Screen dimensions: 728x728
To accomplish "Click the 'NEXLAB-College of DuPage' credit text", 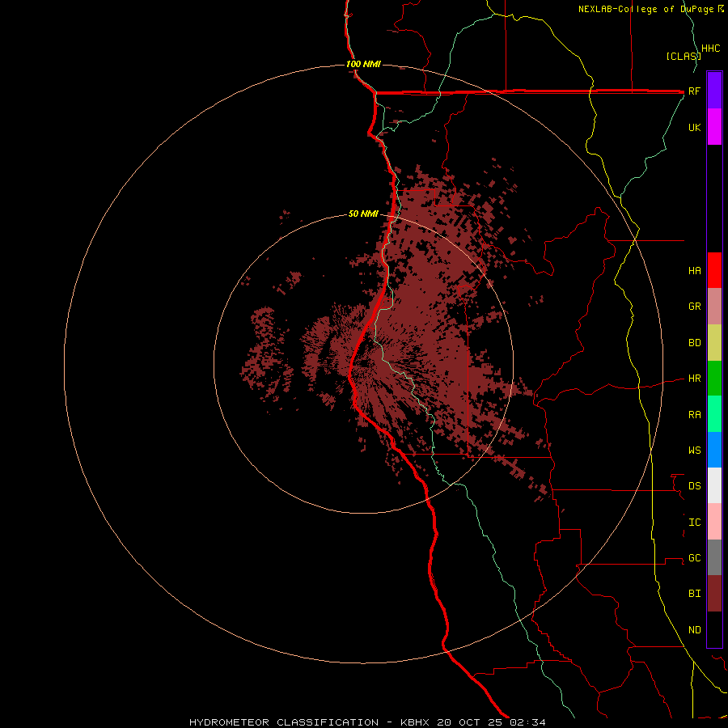I will pos(645,9).
